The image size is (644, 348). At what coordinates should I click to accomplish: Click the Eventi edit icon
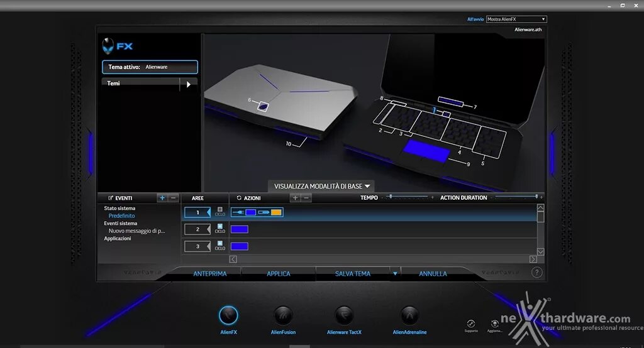tap(111, 198)
